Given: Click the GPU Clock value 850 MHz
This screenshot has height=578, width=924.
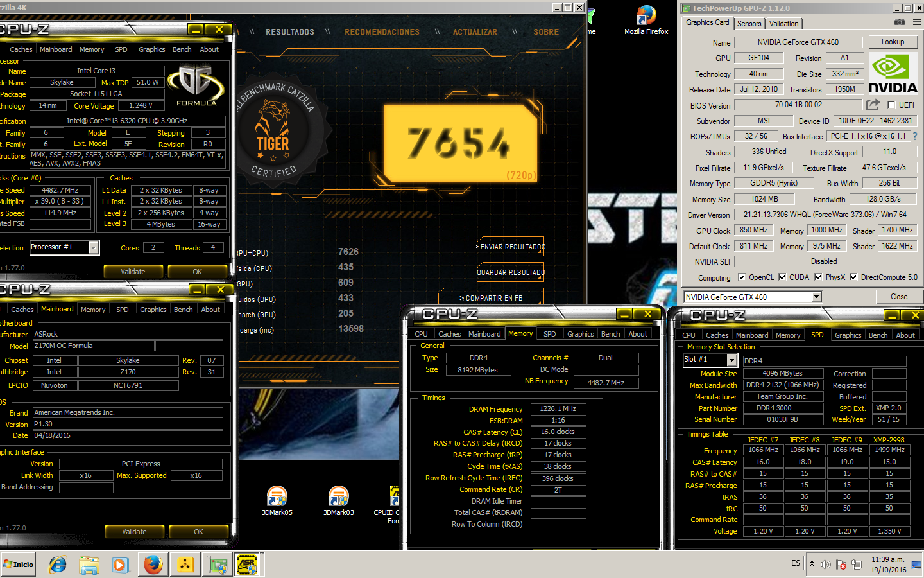Looking at the screenshot, I should coord(753,230).
